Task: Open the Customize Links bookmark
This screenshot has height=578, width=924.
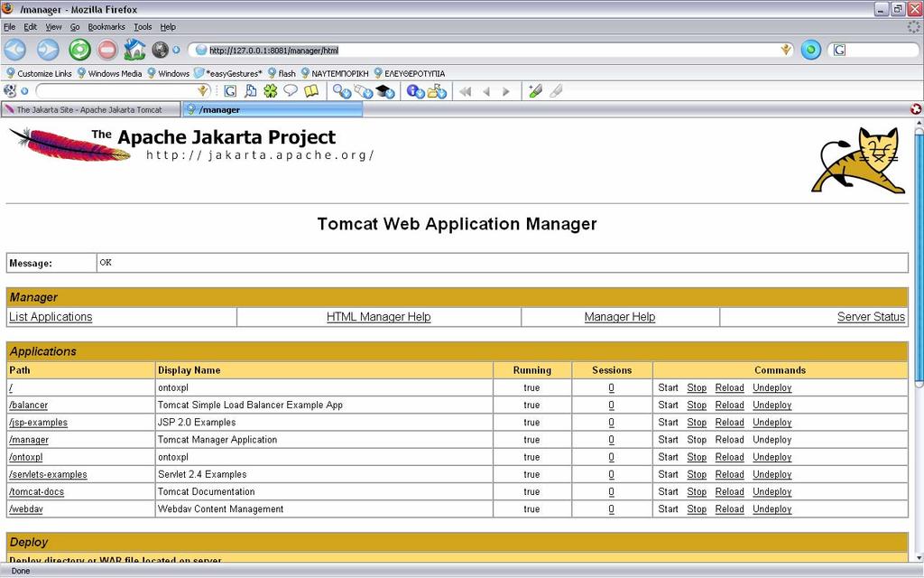Action: pos(38,73)
